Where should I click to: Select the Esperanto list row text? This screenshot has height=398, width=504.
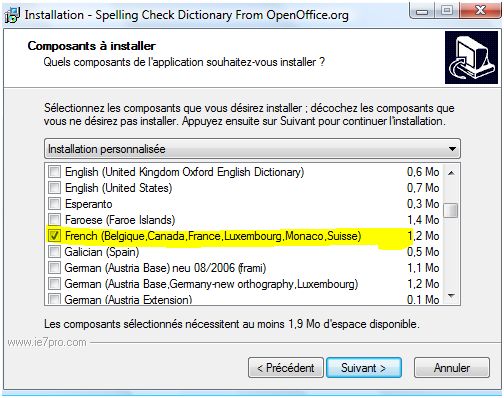tap(89, 204)
